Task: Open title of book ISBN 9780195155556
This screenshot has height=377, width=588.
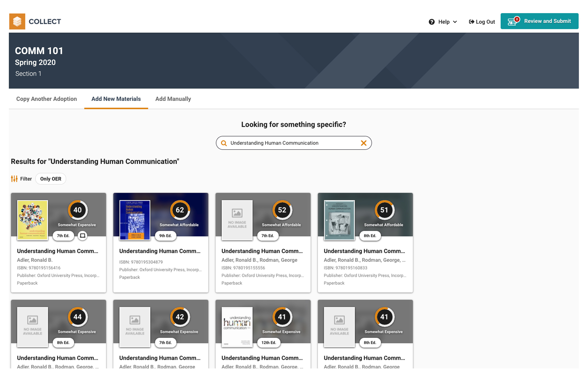Action: pos(262,251)
